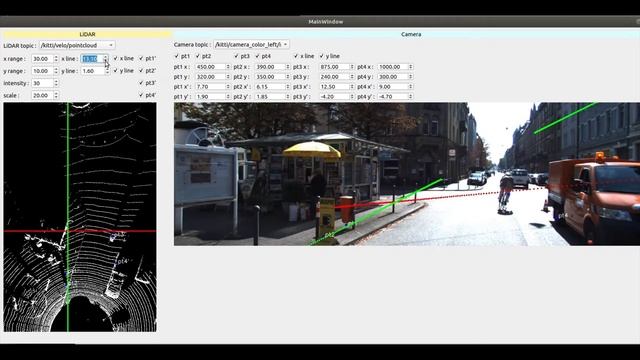The height and width of the screenshot is (360, 640).
Task: Click the pt3 x' field showing 12.50
Action: (x=334, y=87)
